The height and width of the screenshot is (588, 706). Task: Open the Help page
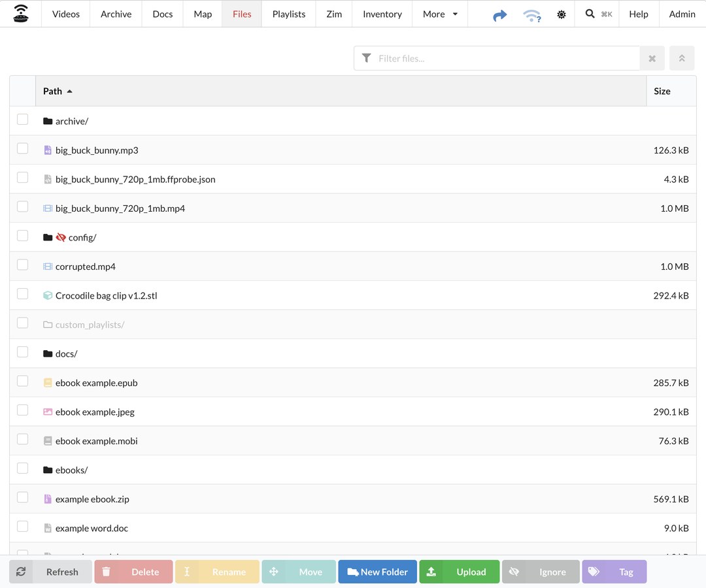(639, 14)
